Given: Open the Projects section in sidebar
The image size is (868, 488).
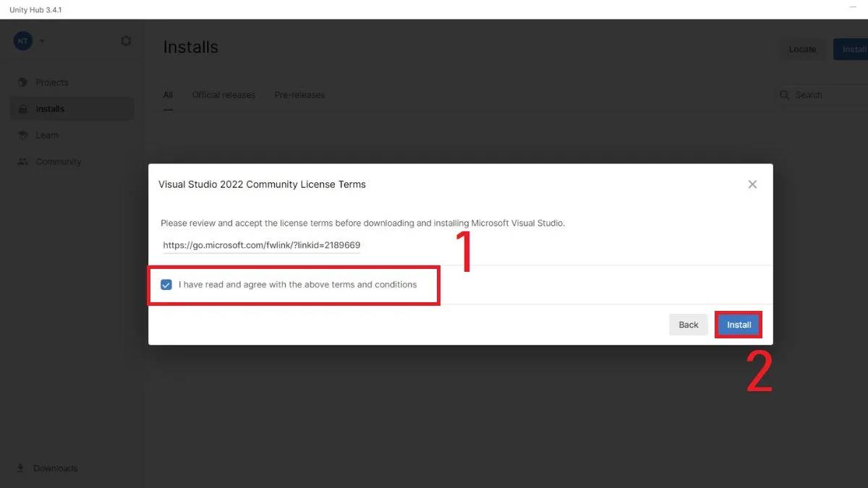Looking at the screenshot, I should pos(51,82).
